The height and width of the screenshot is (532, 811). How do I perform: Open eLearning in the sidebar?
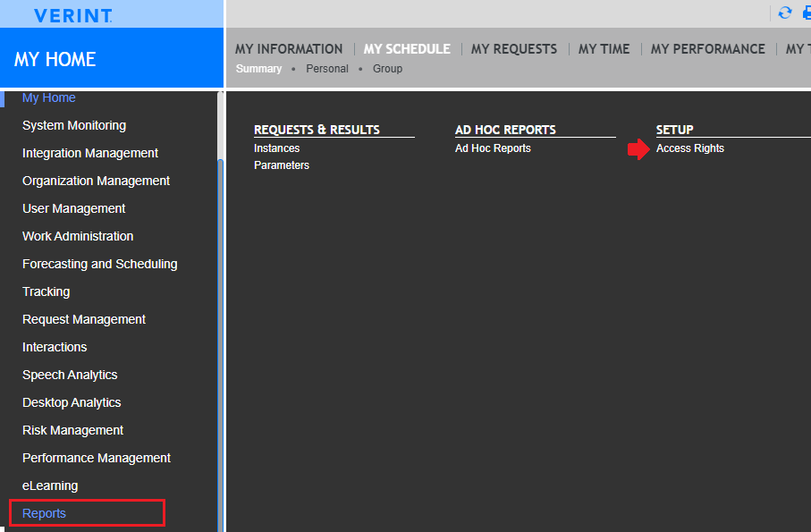tap(50, 486)
